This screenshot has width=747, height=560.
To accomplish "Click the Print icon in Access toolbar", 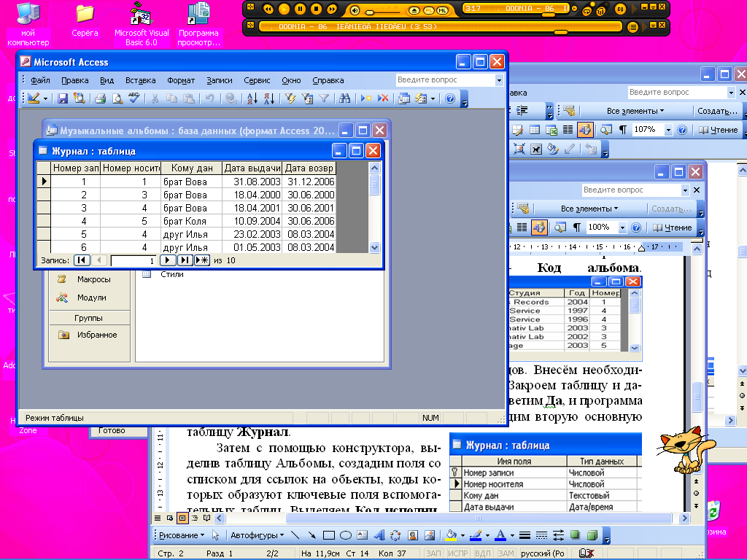I will 100,98.
